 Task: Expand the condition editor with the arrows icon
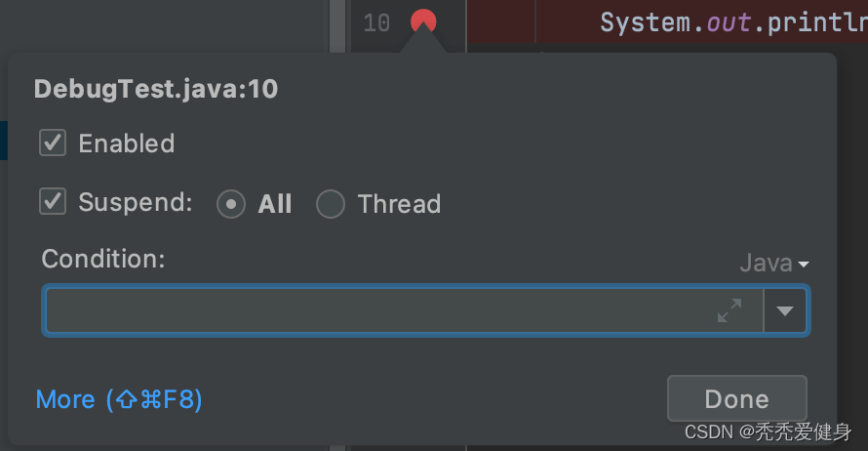[x=729, y=310]
